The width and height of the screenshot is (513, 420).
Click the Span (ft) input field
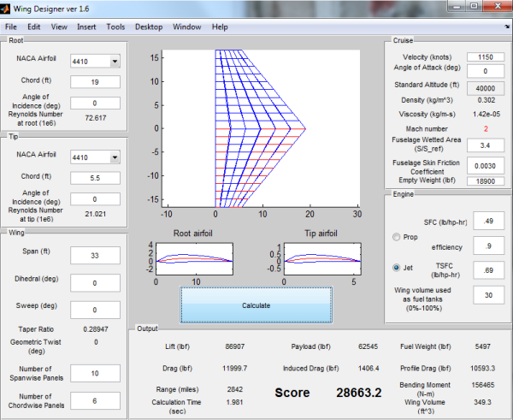(x=97, y=255)
